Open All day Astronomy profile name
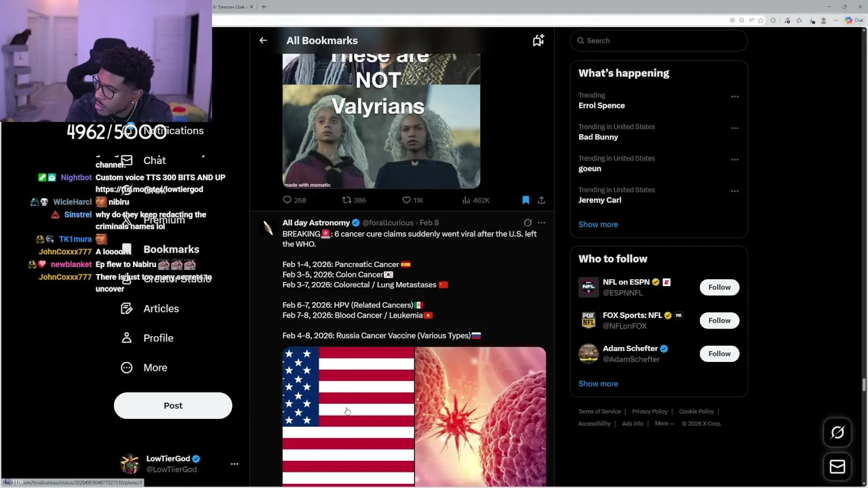This screenshot has height=488, width=868. (316, 222)
